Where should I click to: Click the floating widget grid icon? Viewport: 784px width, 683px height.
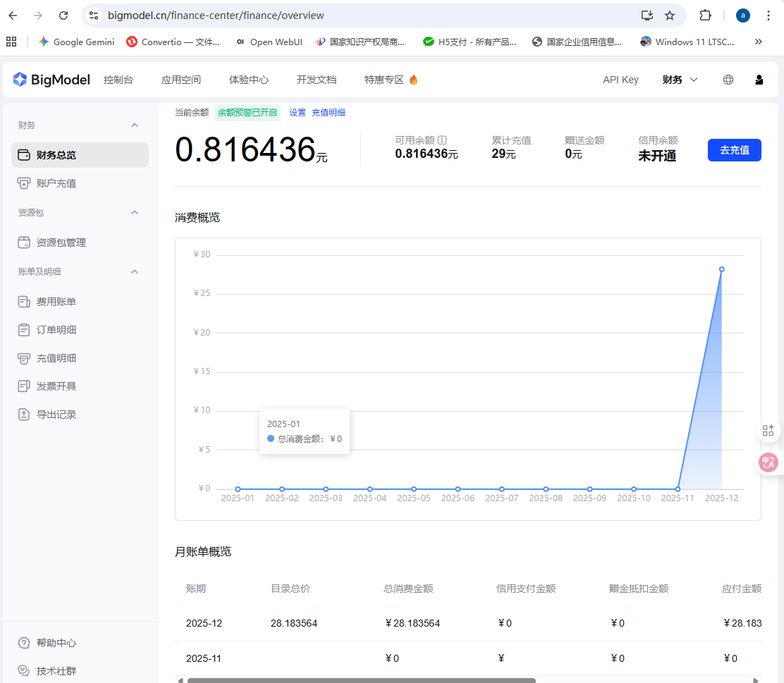pyautogui.click(x=768, y=431)
